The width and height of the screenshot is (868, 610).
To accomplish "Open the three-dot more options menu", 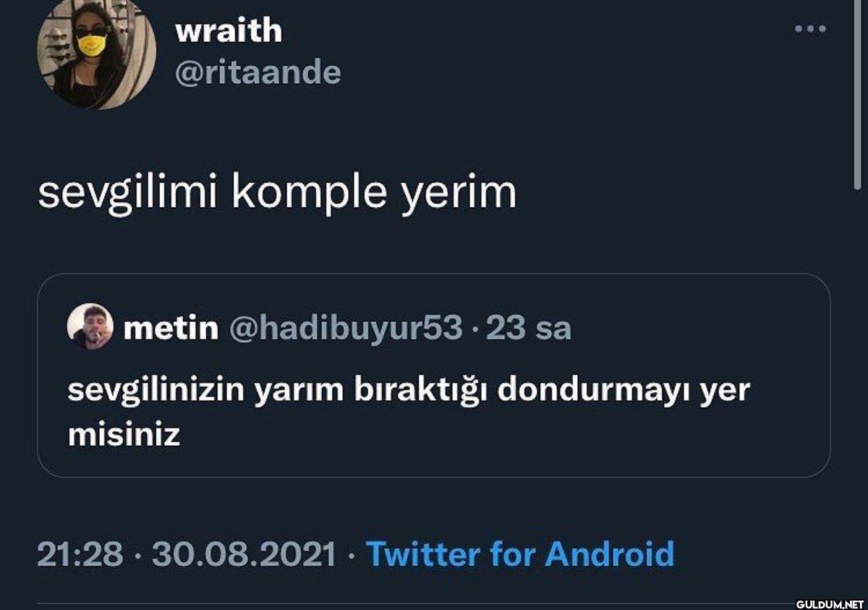I will [810, 29].
